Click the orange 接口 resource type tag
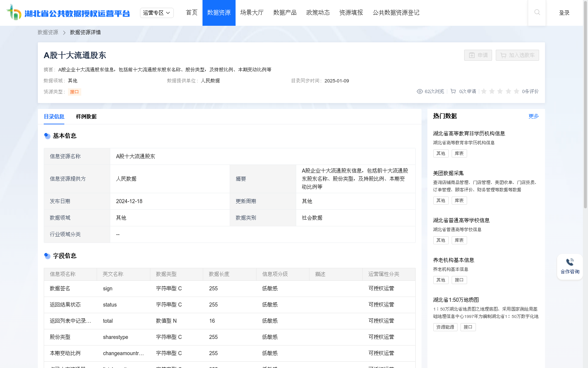This screenshot has width=588, height=368. pyautogui.click(x=75, y=92)
